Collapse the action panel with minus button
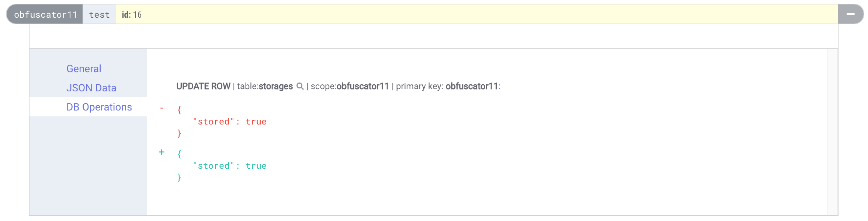 point(851,14)
